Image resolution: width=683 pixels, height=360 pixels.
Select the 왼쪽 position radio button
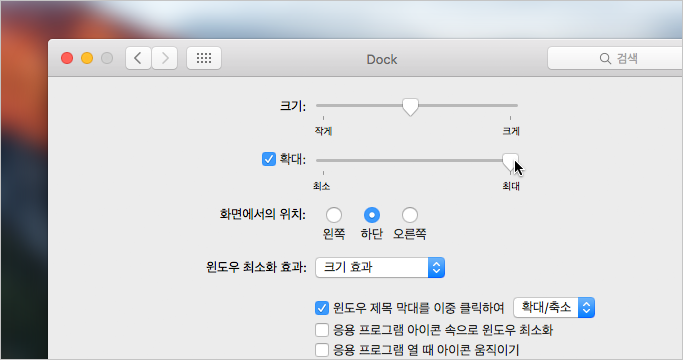[x=334, y=215]
